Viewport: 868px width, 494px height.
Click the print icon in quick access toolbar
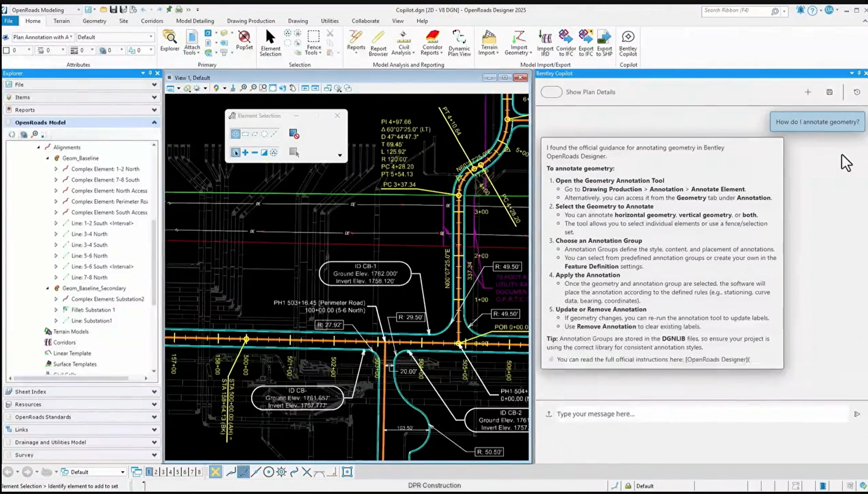(178, 10)
